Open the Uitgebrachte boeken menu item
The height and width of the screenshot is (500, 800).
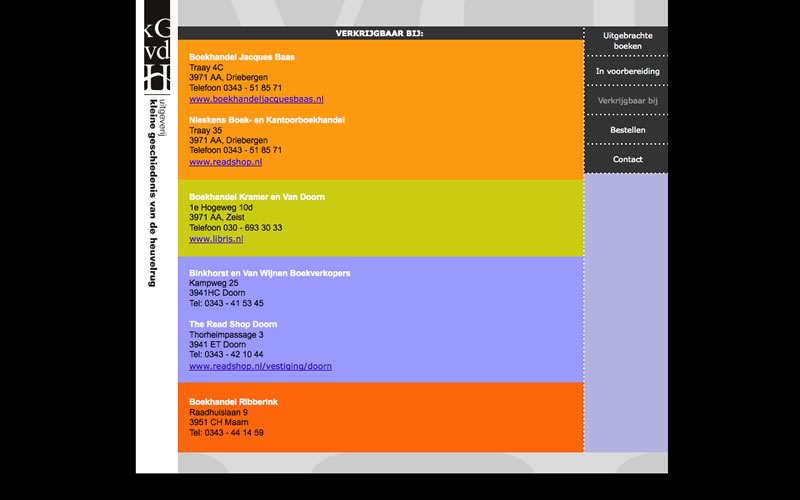click(x=627, y=41)
